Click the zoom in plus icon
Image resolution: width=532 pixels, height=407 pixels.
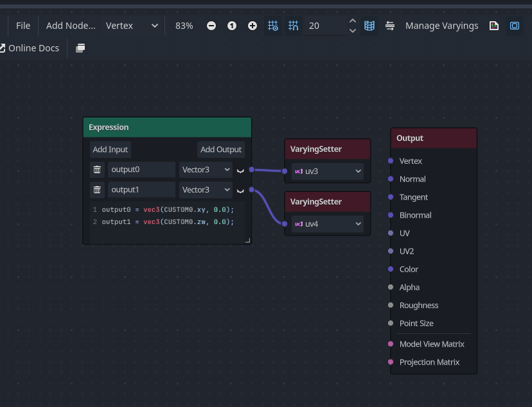pyautogui.click(x=253, y=26)
